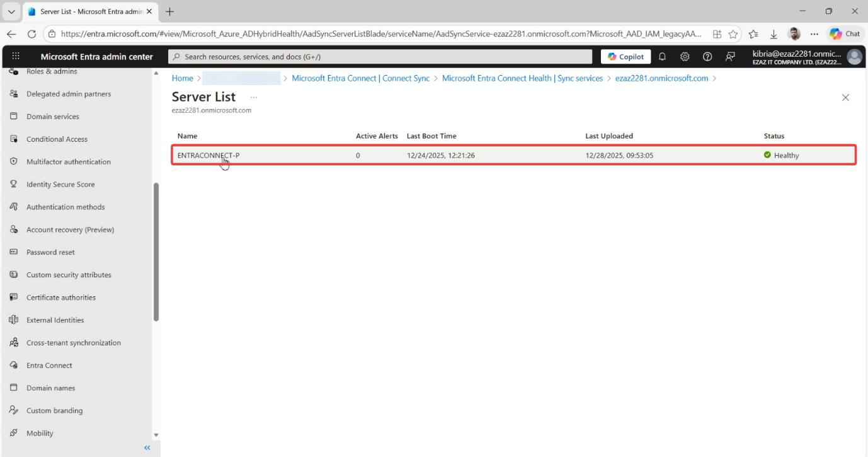Screen dimensions: 868x457
Task: Open a new browser tab with plus
Action: tap(169, 11)
